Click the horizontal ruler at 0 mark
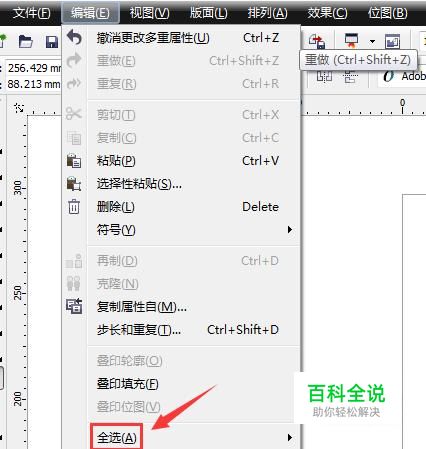 coord(403,106)
